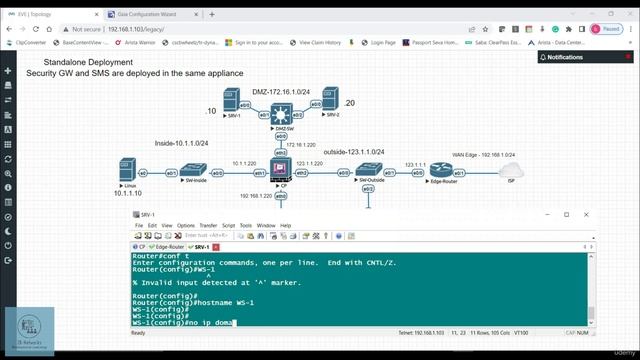Select the Linux host node

[x=127, y=169]
